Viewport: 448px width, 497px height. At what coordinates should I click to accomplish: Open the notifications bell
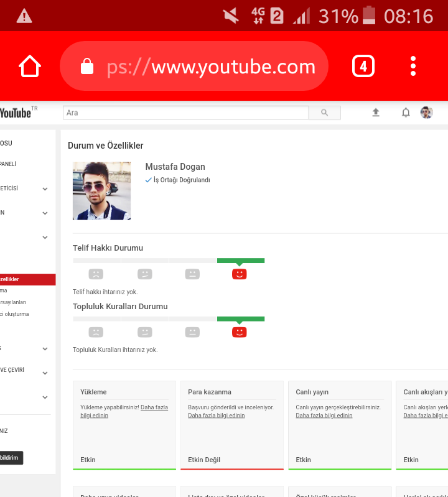click(406, 112)
